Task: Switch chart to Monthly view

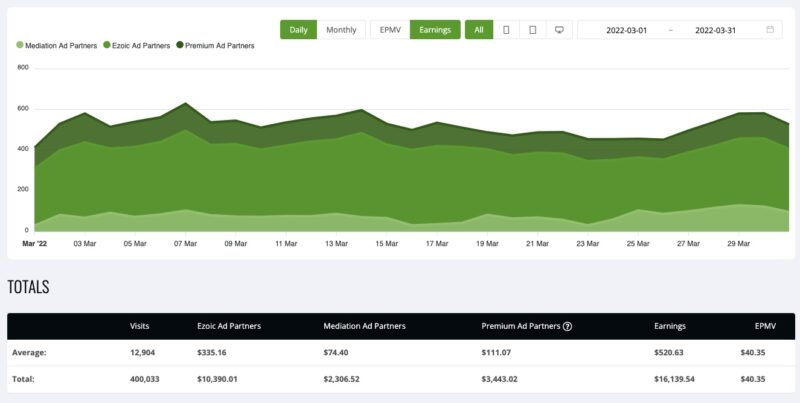Action: tap(341, 30)
